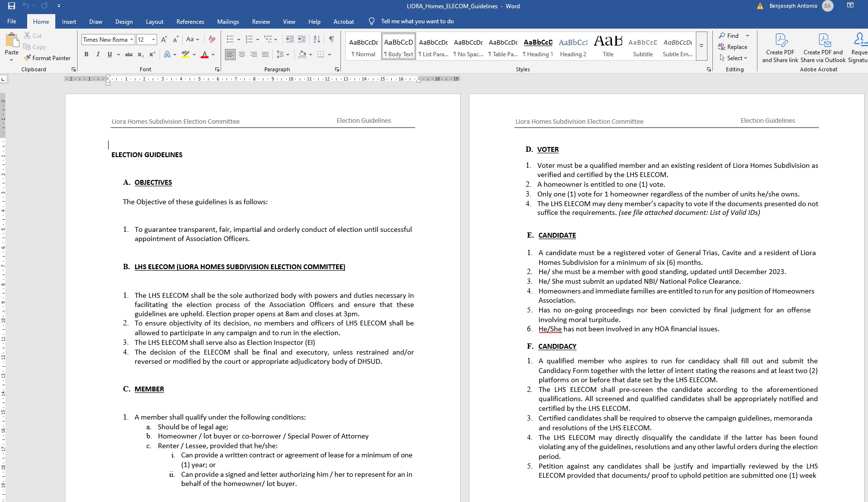This screenshot has width=868, height=502.
Task: Increase the paragraph indent
Action: [x=302, y=39]
